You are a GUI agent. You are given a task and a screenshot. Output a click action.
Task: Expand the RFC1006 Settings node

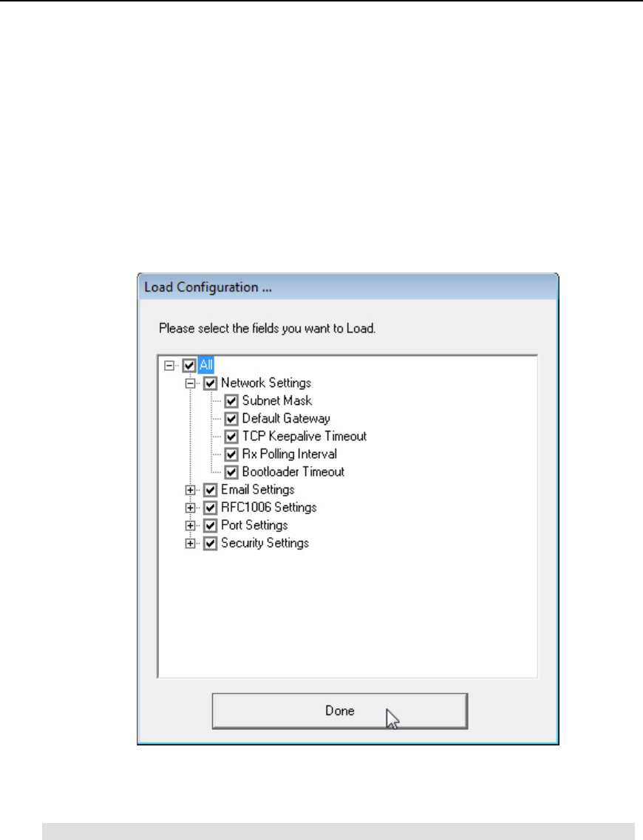coord(190,508)
